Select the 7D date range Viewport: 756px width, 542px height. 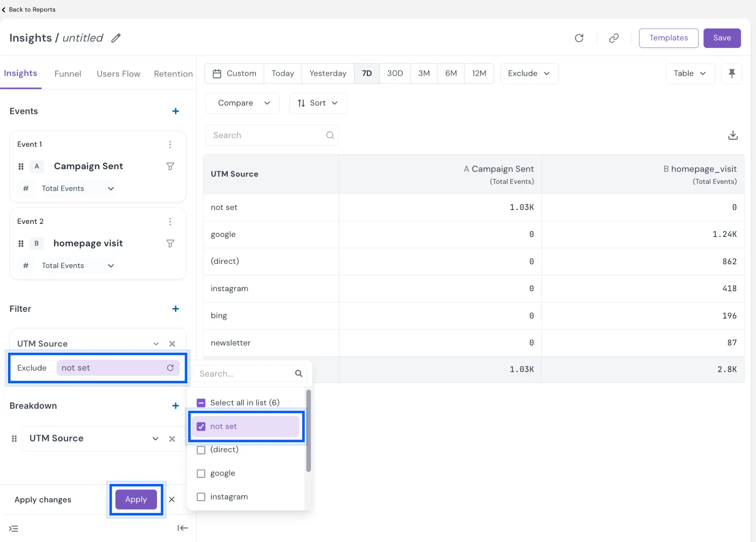(367, 74)
